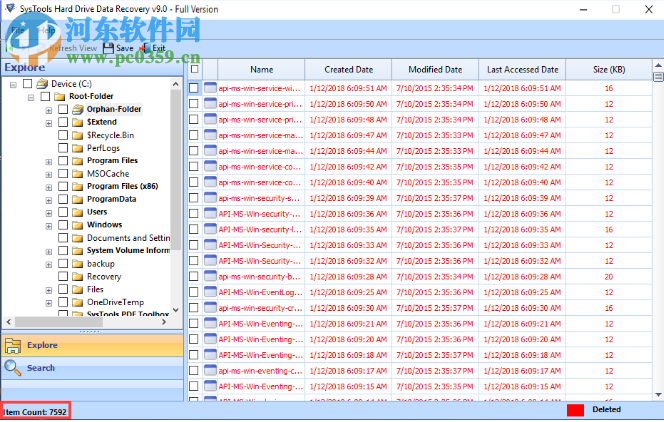Tick the Orphan-Folder checkbox

pyautogui.click(x=63, y=109)
